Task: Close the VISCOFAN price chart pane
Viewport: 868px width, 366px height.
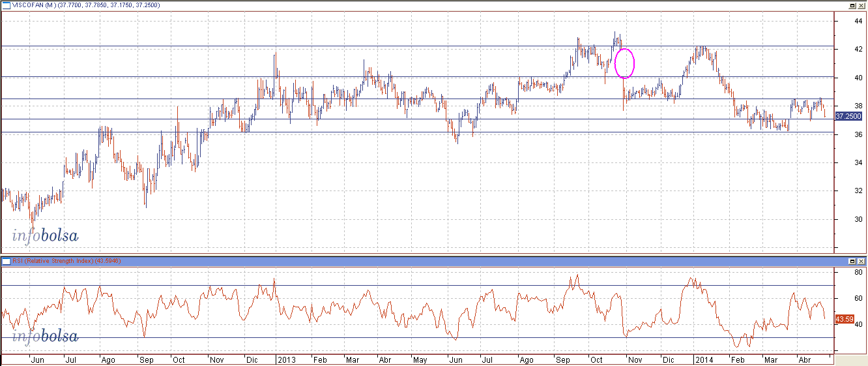Action: coord(861,5)
